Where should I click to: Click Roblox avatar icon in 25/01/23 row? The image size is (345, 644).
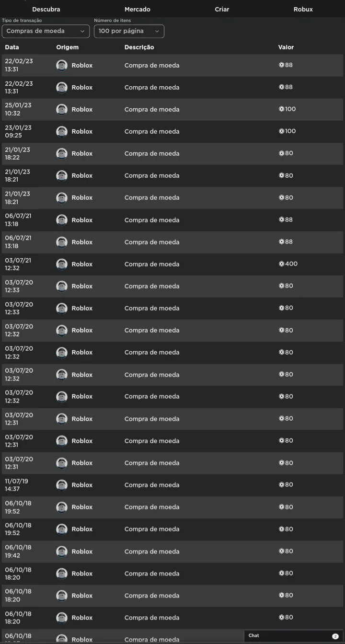(x=61, y=109)
